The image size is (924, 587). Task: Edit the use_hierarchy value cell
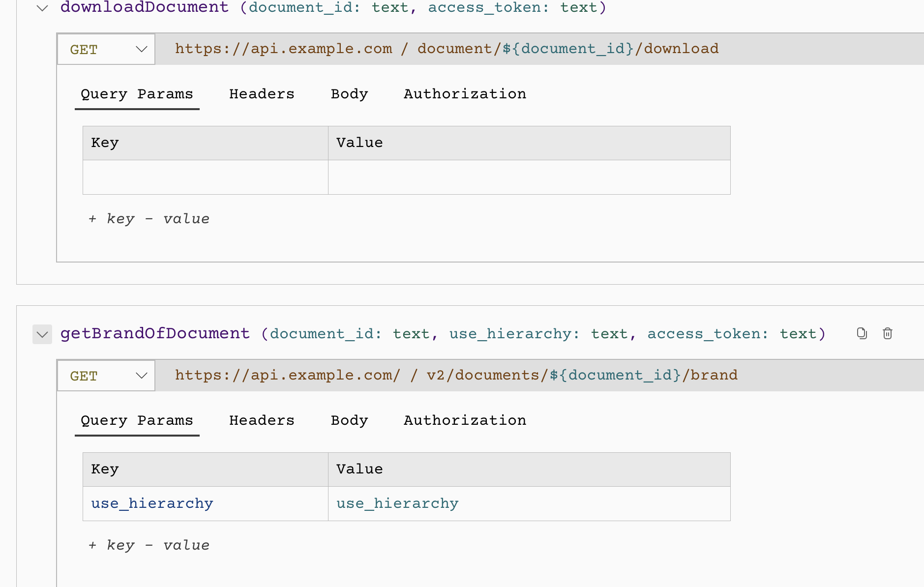(397, 503)
